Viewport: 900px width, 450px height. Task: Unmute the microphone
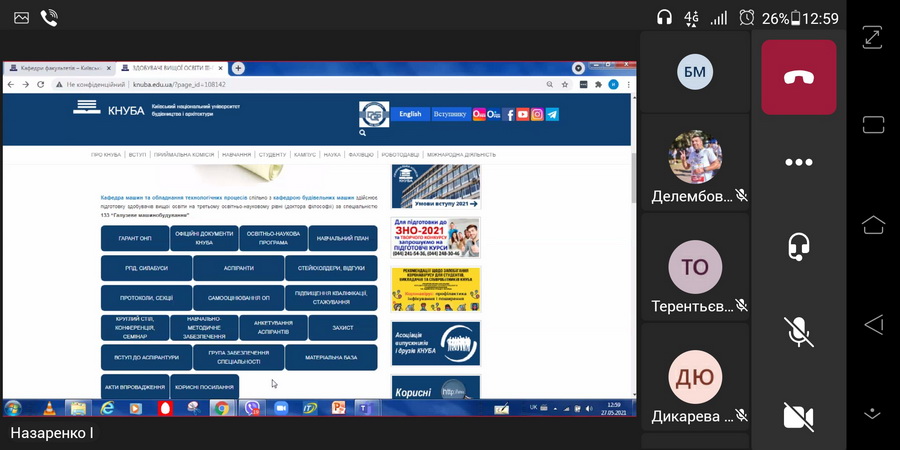coord(798,331)
